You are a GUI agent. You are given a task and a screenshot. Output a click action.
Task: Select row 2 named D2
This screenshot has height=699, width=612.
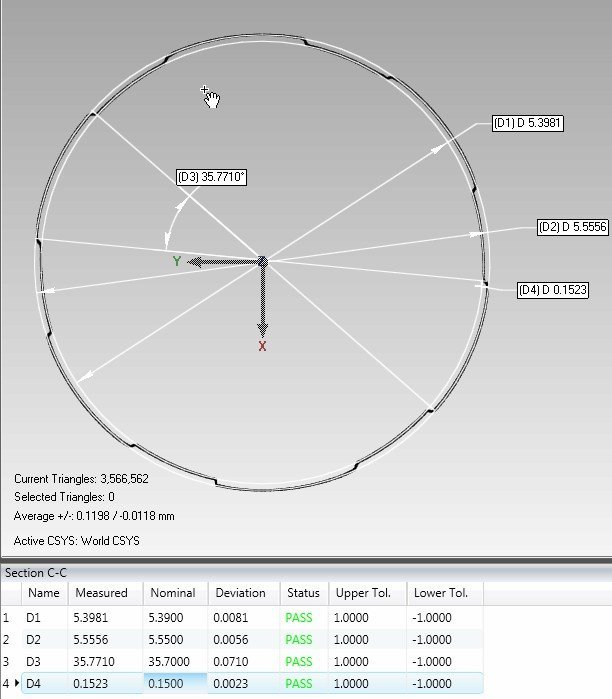(241, 640)
